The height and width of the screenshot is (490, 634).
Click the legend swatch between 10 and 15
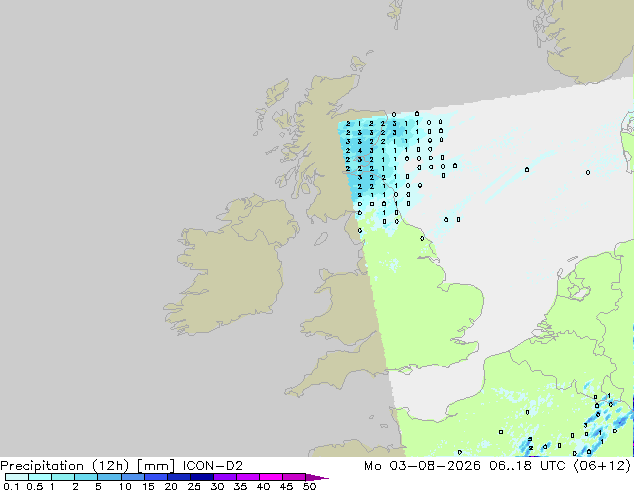(x=133, y=477)
